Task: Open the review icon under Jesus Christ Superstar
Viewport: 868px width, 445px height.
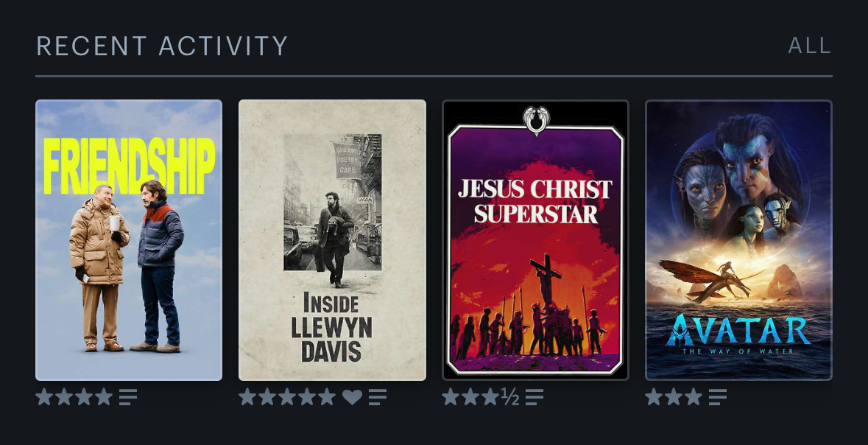Action: 534,397
